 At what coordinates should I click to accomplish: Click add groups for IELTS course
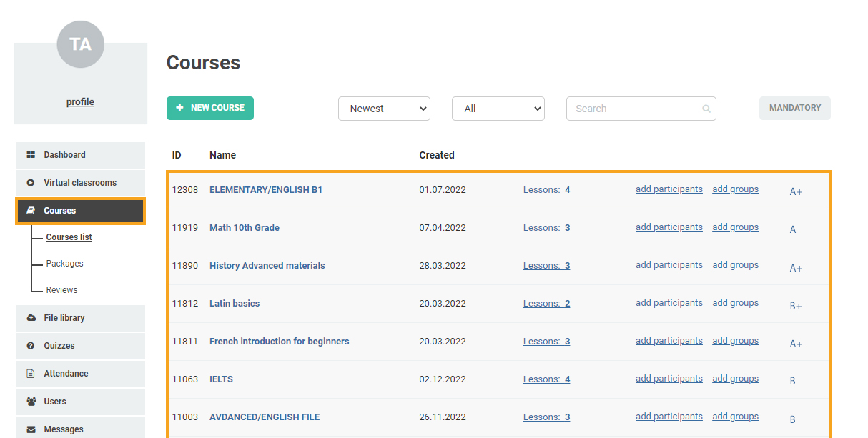(735, 379)
